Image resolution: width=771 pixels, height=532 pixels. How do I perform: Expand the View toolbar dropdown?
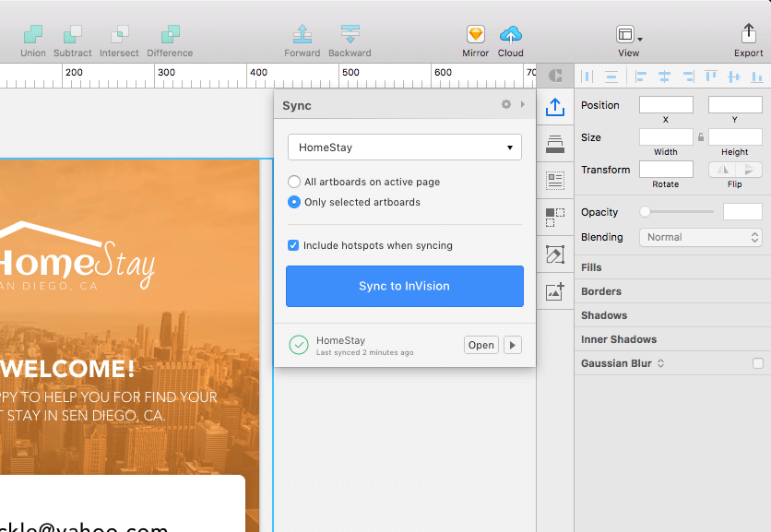point(629,35)
